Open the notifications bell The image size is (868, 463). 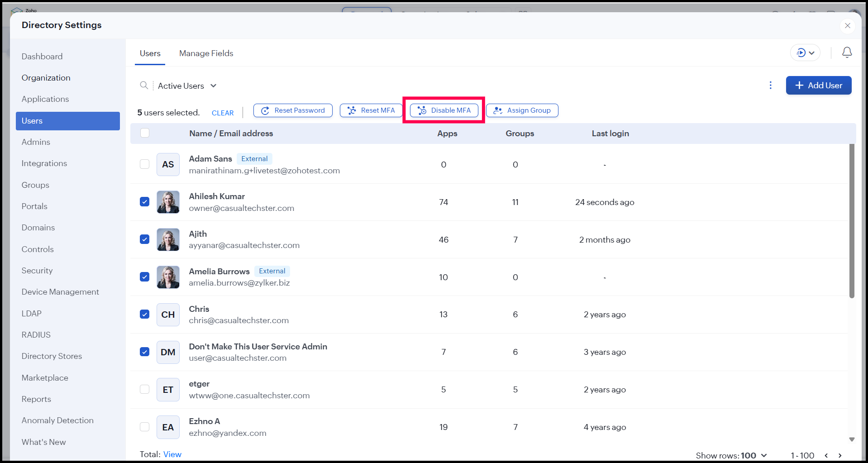(x=847, y=53)
